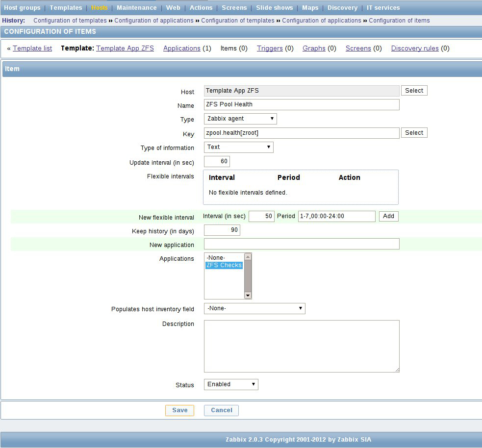The width and height of the screenshot is (482, 448).
Task: Save the ZFS Pool Health item
Action: 179,410
